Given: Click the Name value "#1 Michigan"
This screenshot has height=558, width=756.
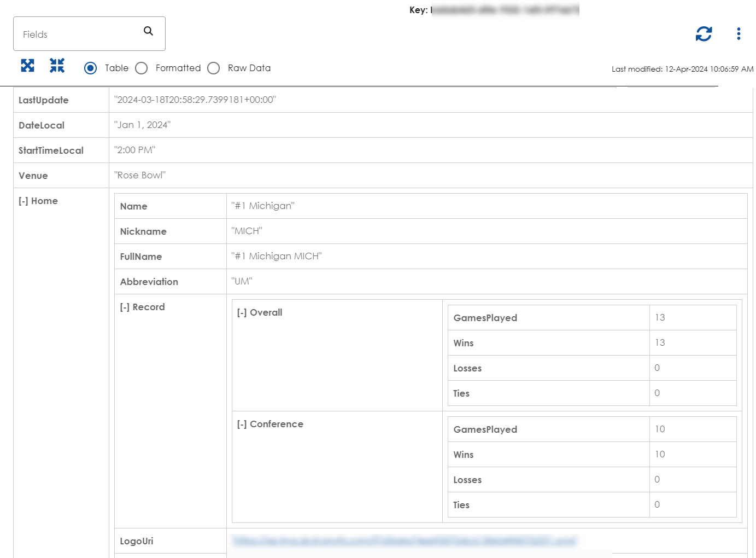Looking at the screenshot, I should [263, 206].
